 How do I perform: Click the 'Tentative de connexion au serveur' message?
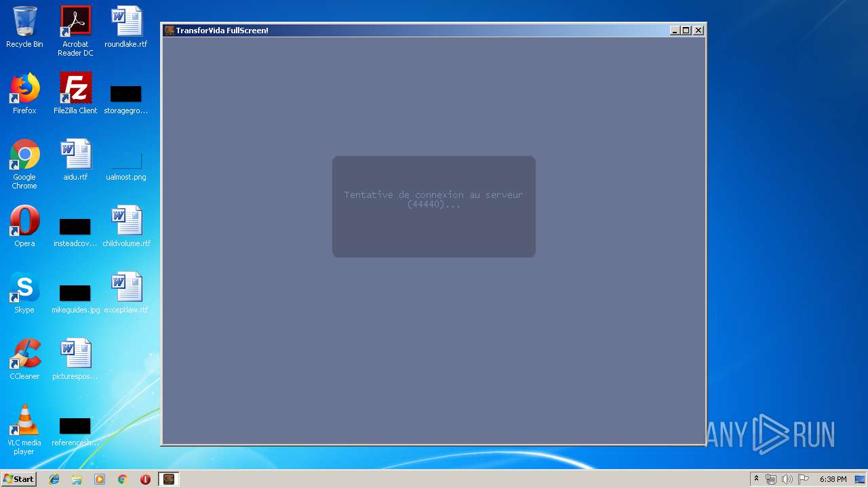[433, 199]
